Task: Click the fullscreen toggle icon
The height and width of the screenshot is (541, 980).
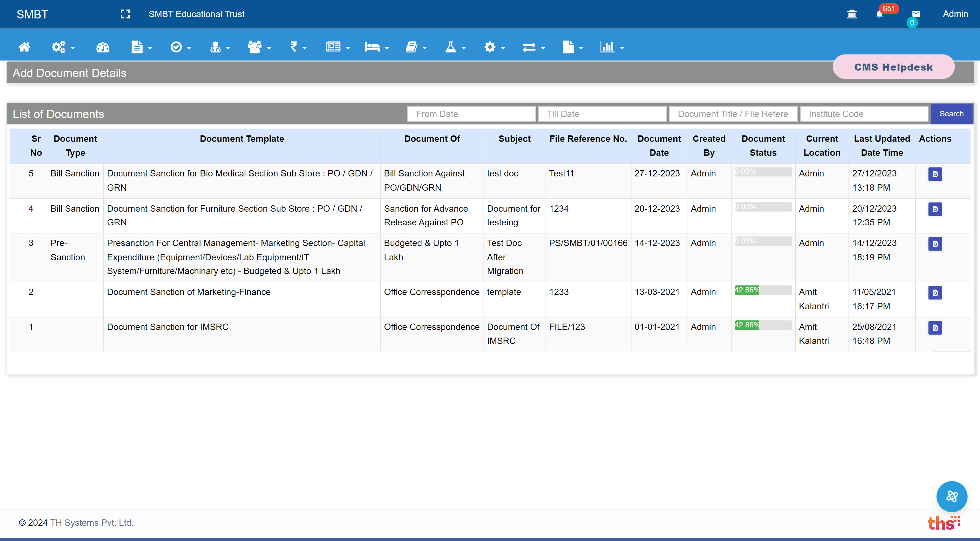Action: (125, 14)
